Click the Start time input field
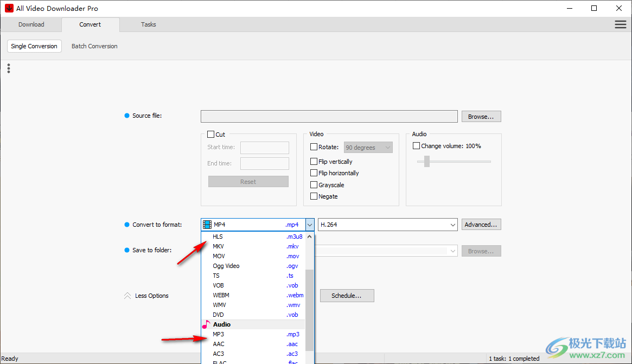Viewport: 632px width, 364px height. coord(264,148)
